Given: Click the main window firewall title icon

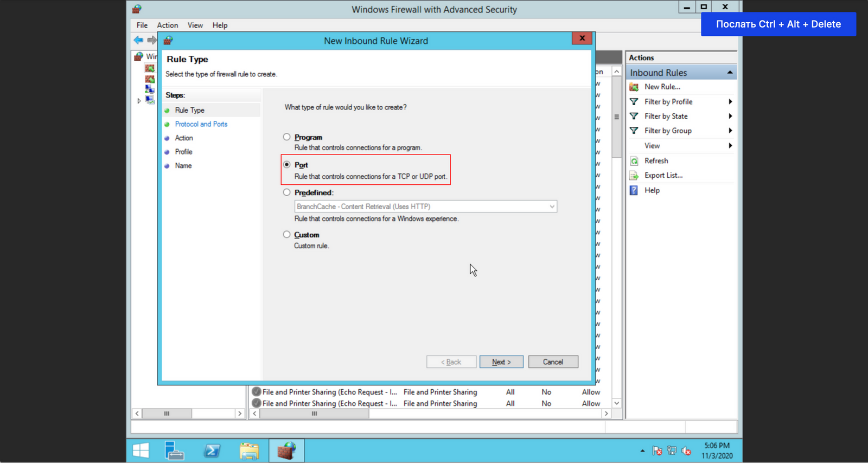Looking at the screenshot, I should (137, 9).
